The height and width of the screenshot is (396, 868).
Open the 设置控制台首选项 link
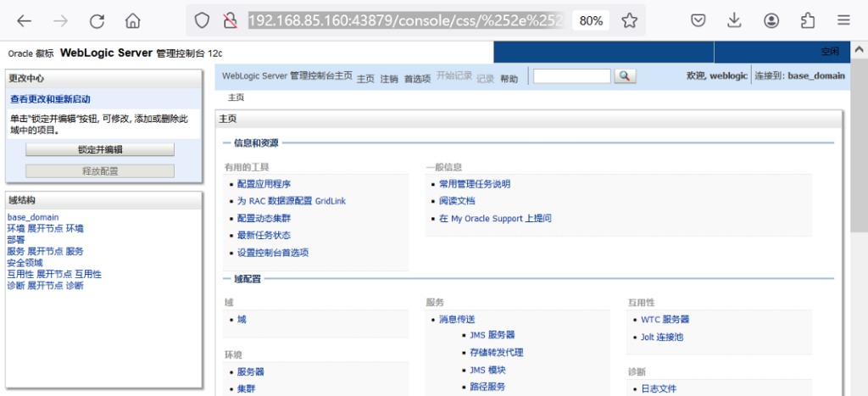point(273,253)
